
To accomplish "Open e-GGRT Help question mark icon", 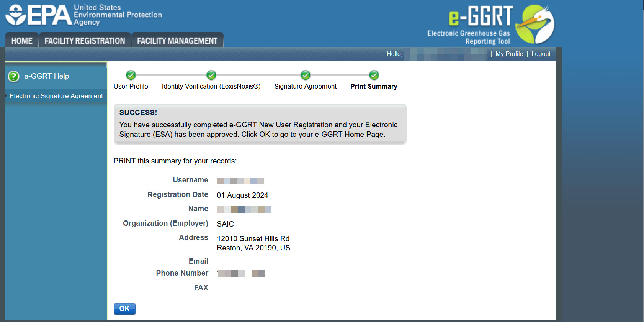I will pyautogui.click(x=14, y=76).
